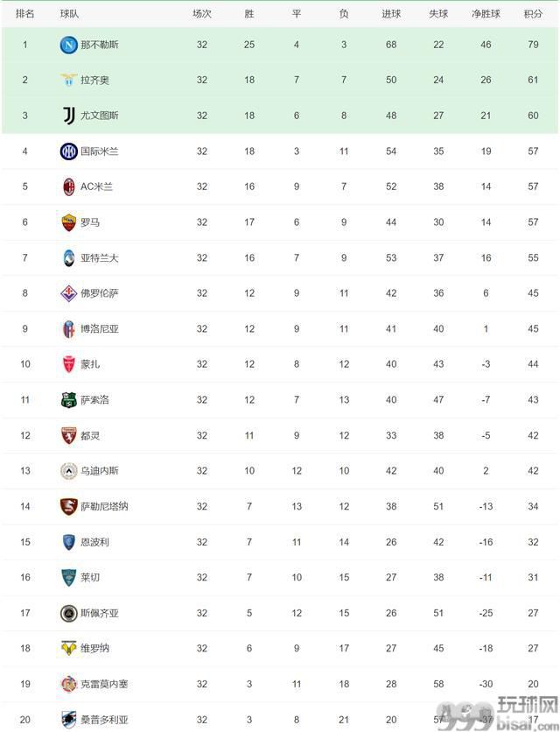Image resolution: width=560 pixels, height=732 pixels.
Task: Sort table by 积分 column header
Action: pyautogui.click(x=533, y=13)
